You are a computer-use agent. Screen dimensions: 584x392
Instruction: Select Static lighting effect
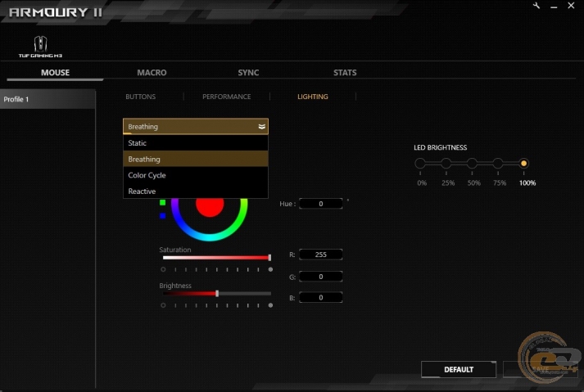point(196,143)
